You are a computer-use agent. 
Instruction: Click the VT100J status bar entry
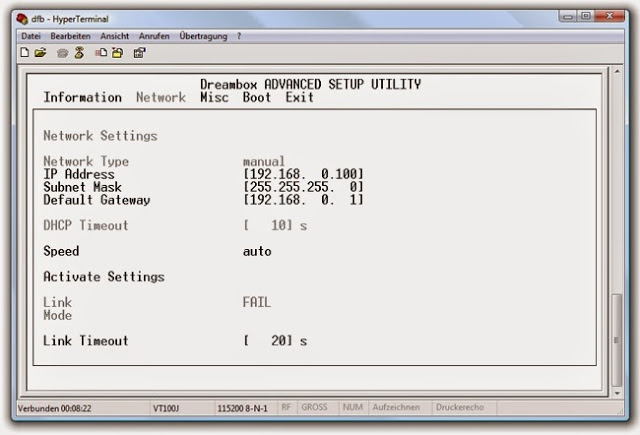pos(166,408)
